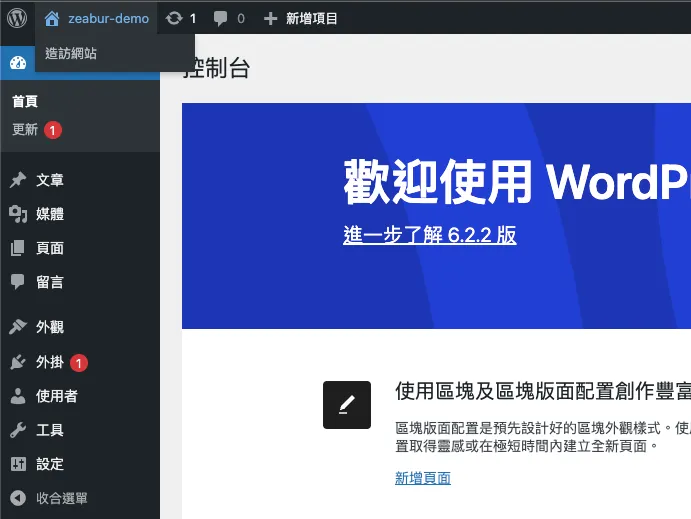Image resolution: width=691 pixels, height=519 pixels.
Task: Click the collapse arrow icon for 收合選單
Action: (x=18, y=498)
